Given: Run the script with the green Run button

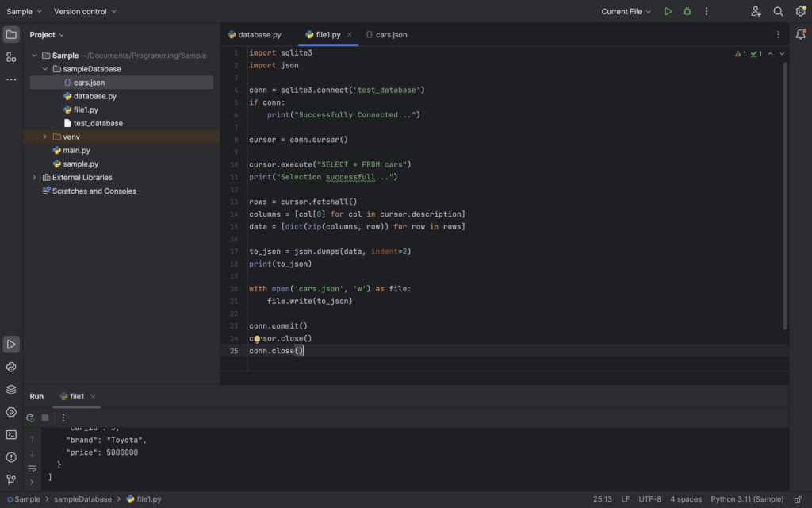Looking at the screenshot, I should point(668,11).
